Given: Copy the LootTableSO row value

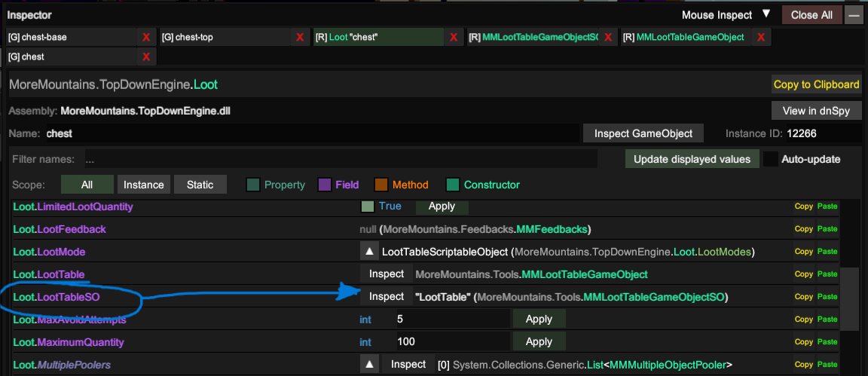Looking at the screenshot, I should 804,297.
